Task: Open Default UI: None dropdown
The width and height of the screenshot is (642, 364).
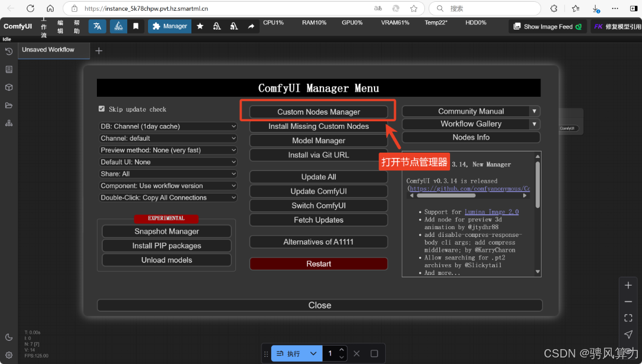Action: 168,162
